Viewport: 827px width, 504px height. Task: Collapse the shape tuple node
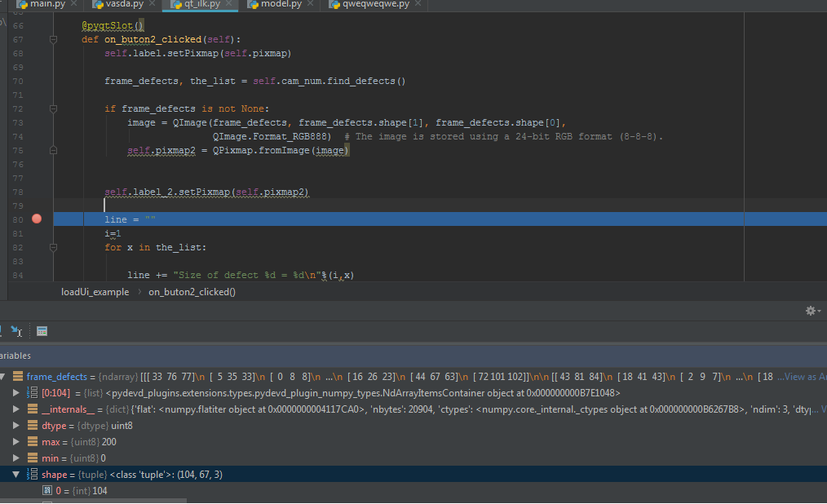pos(16,475)
